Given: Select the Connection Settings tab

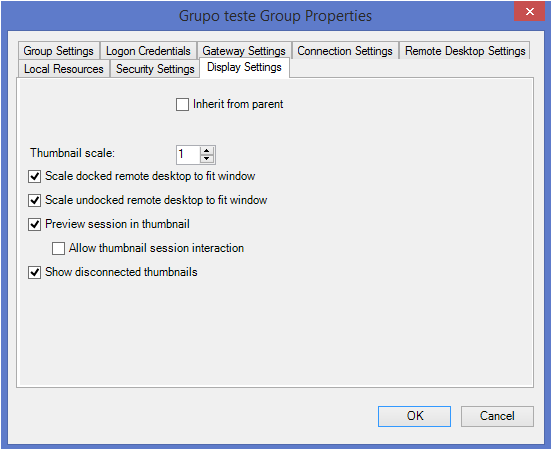Looking at the screenshot, I should 345,51.
